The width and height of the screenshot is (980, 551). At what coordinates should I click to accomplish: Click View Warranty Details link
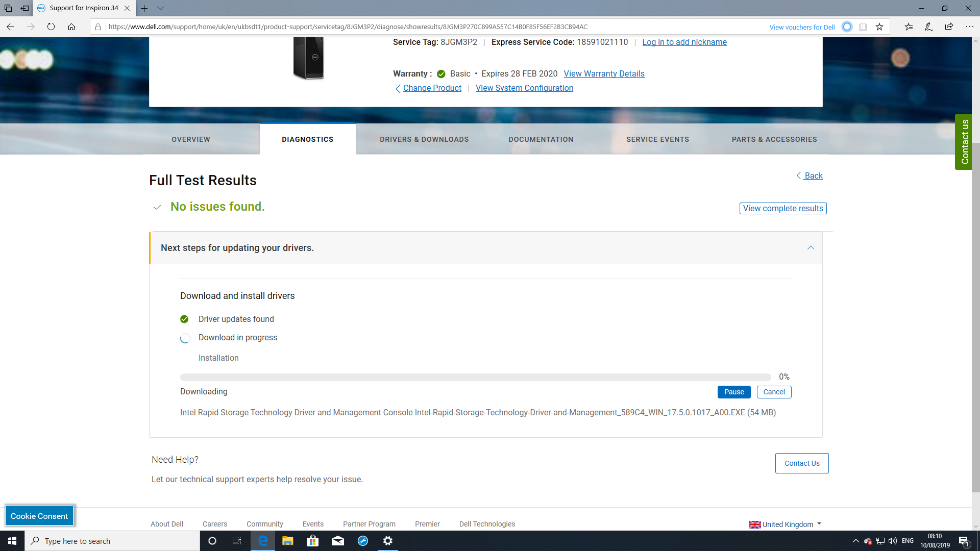(604, 73)
